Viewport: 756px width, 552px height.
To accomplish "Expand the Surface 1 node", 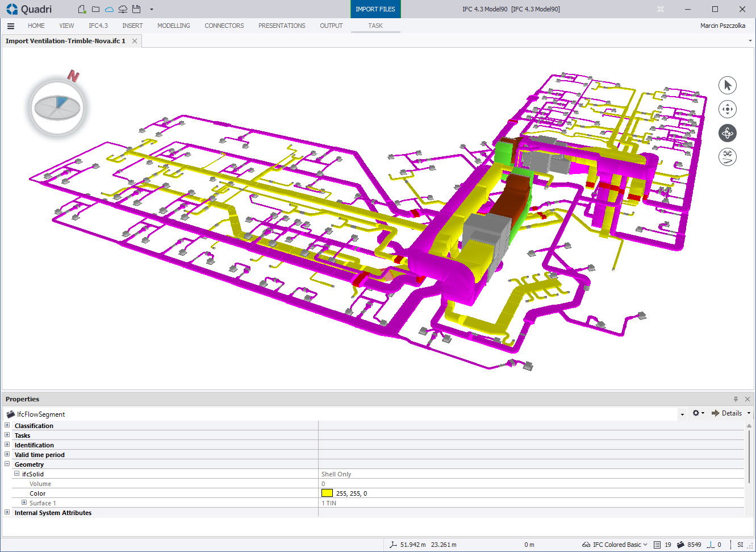I will pyautogui.click(x=24, y=503).
